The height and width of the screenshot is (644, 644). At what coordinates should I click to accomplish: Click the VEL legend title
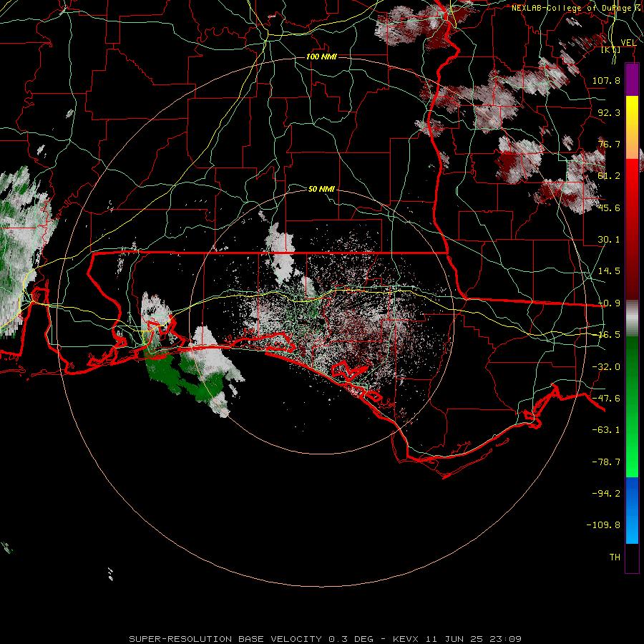[628, 43]
